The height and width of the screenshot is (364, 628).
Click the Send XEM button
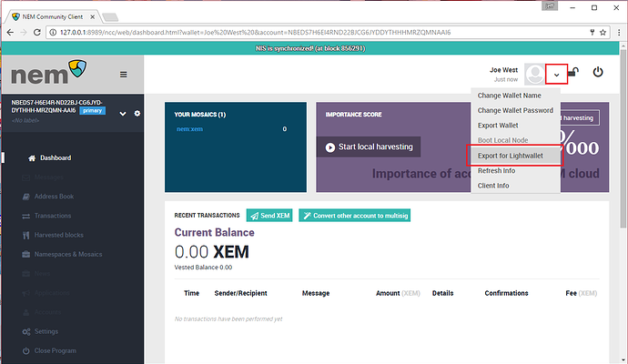coord(269,216)
